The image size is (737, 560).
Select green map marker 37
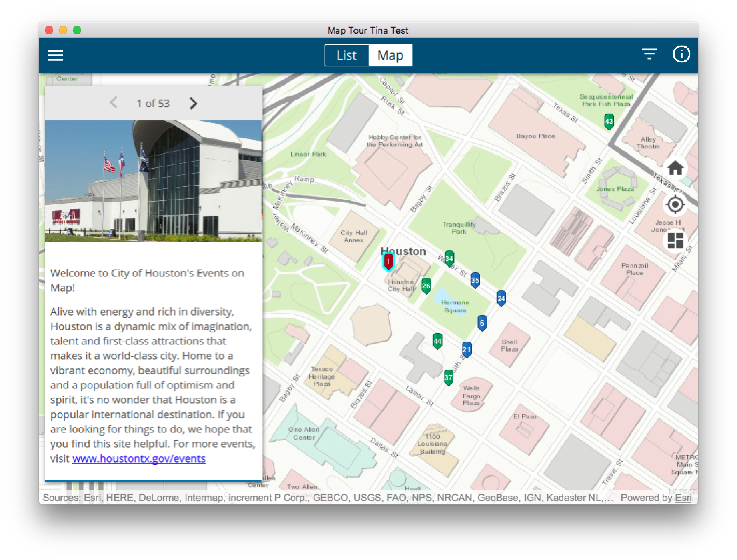(449, 378)
